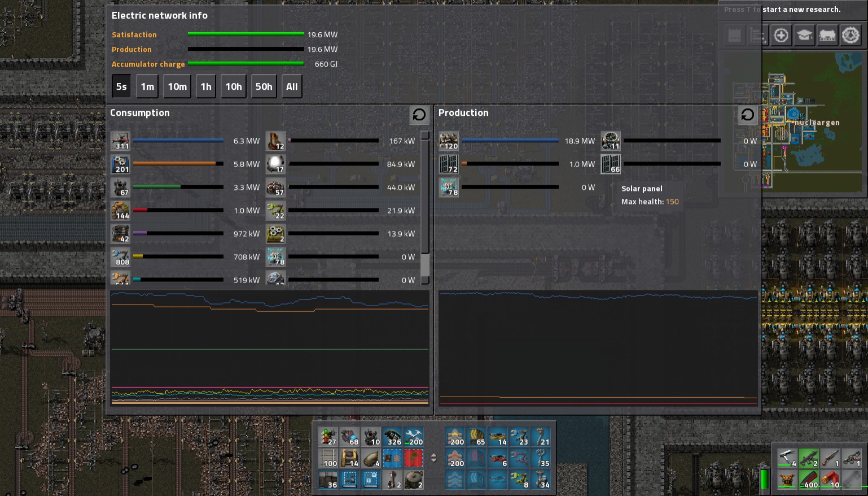Click the accumulator producer icon with count 78
The height and width of the screenshot is (496, 868).
(449, 187)
